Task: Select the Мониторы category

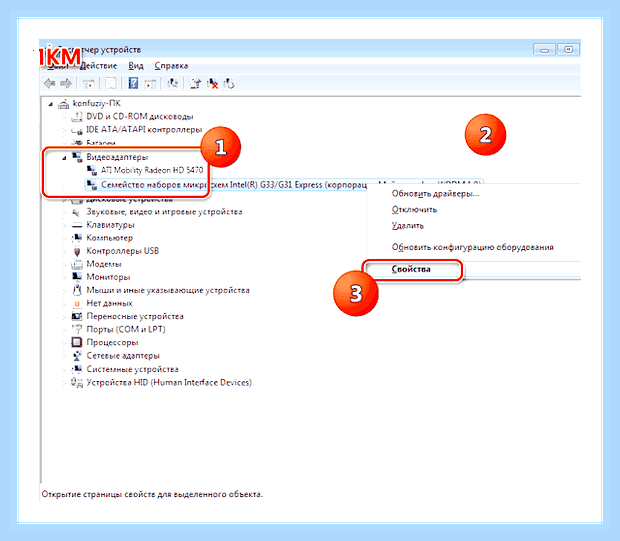Action: click(108, 277)
